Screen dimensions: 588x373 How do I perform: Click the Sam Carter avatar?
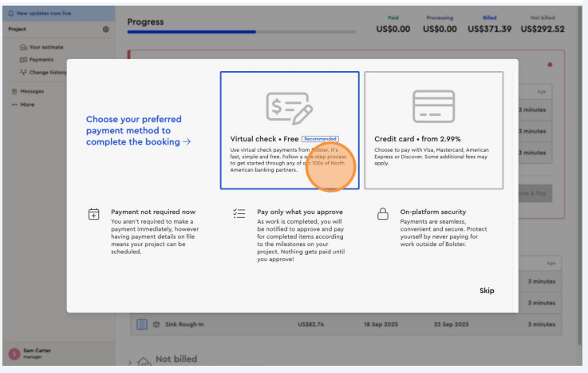(x=14, y=354)
